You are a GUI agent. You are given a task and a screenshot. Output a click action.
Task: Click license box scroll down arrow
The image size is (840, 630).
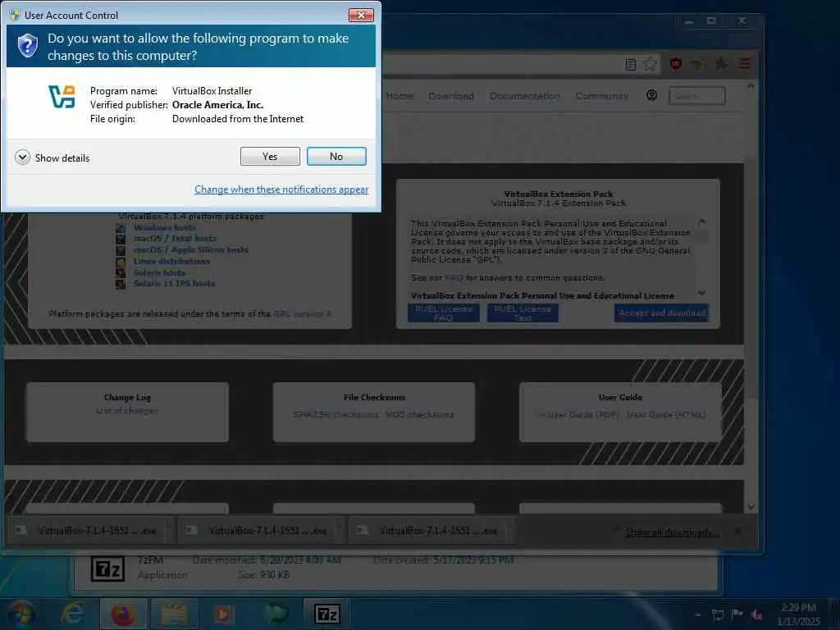coord(702,293)
